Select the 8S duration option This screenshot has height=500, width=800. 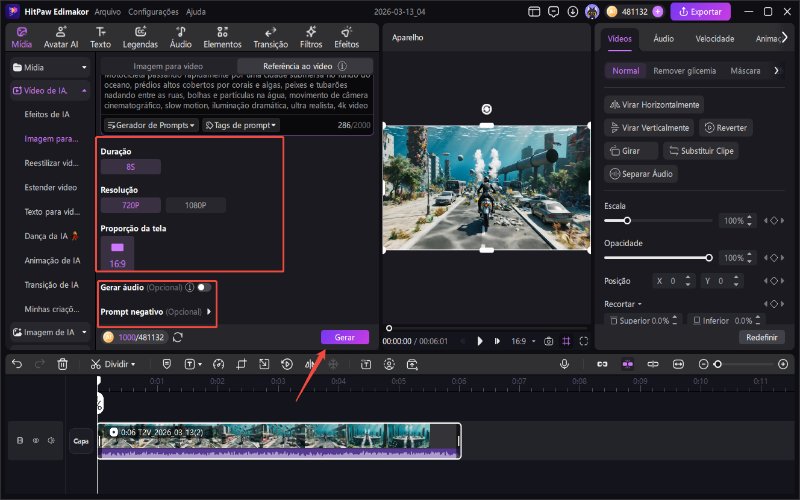(131, 167)
